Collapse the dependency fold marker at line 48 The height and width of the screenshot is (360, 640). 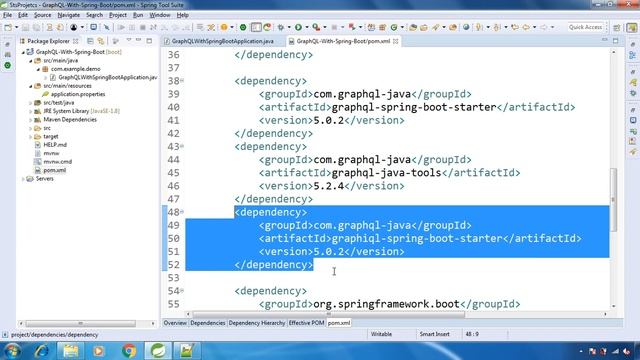182,212
